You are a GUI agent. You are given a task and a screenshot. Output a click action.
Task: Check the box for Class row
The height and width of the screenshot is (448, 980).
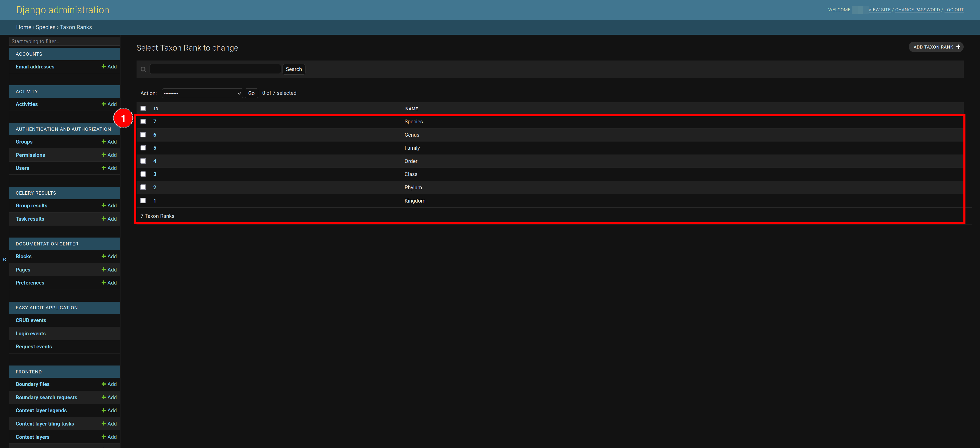(x=143, y=174)
